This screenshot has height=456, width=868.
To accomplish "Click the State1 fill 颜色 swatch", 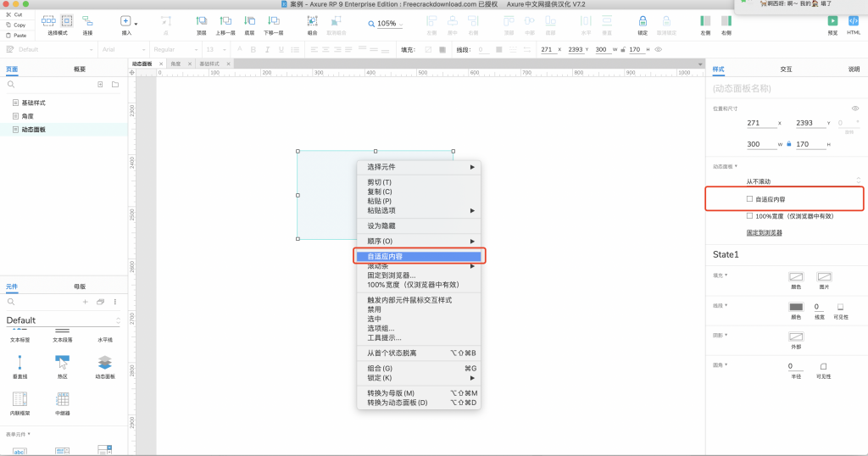I will (x=795, y=277).
